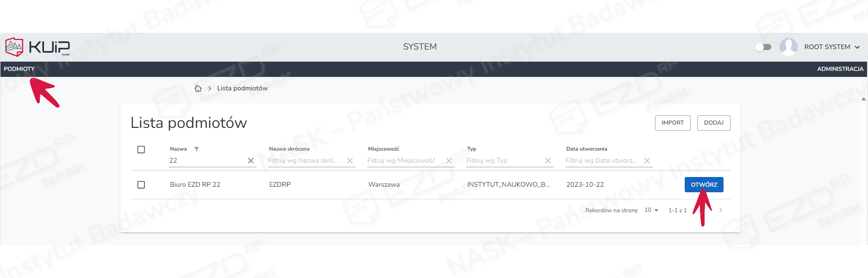Open the ADMINISTRACJA menu
This screenshot has height=278, width=868.
tap(840, 69)
